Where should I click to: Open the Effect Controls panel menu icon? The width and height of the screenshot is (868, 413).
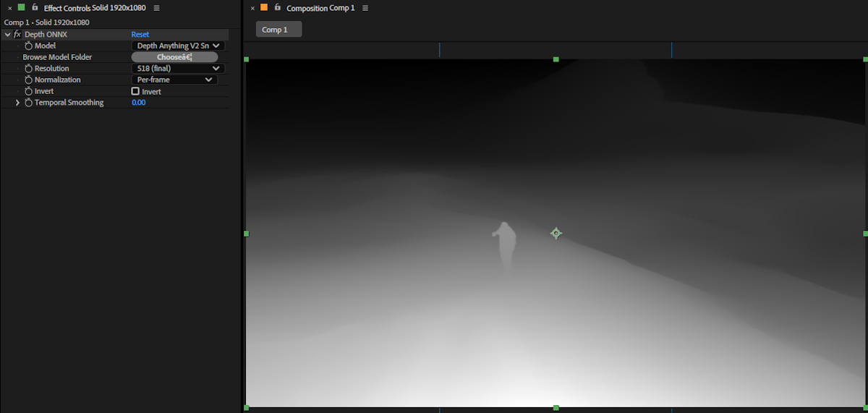156,8
